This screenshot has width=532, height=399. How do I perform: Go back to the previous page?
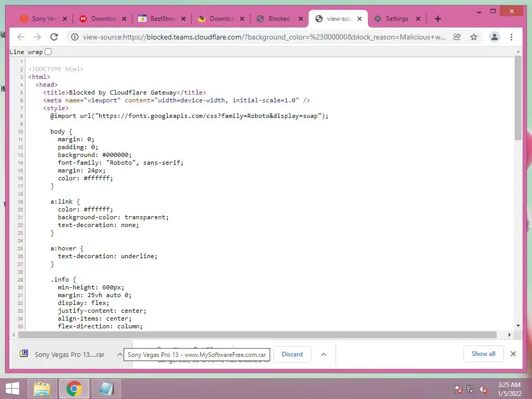21,37
